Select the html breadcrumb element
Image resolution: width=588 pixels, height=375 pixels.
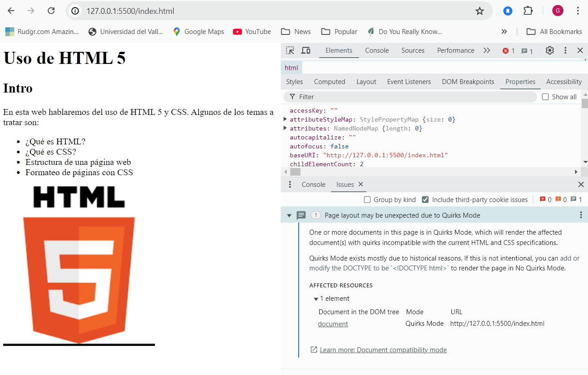click(x=292, y=68)
